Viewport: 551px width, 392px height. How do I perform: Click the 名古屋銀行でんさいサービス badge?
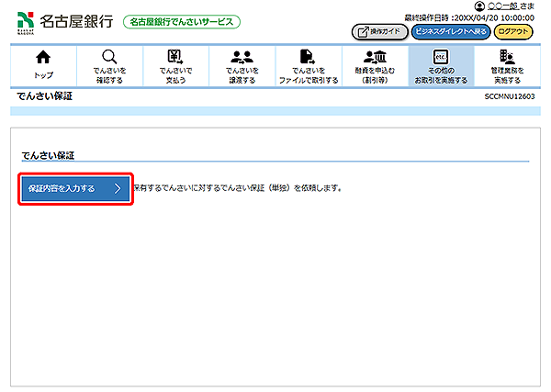(182, 21)
